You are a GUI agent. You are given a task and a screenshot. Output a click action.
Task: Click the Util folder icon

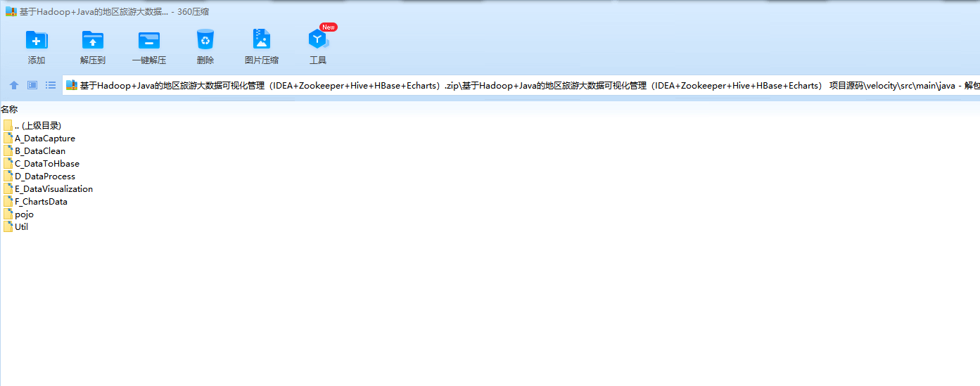(x=8, y=227)
